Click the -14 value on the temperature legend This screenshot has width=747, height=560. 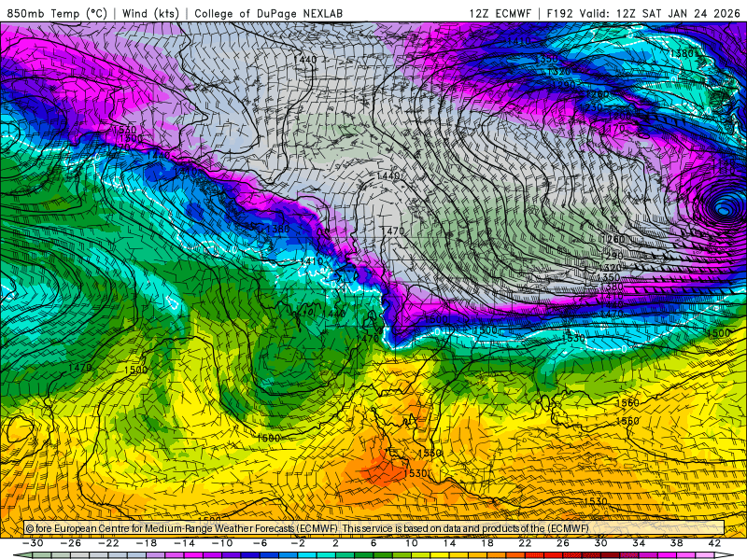[184, 543]
